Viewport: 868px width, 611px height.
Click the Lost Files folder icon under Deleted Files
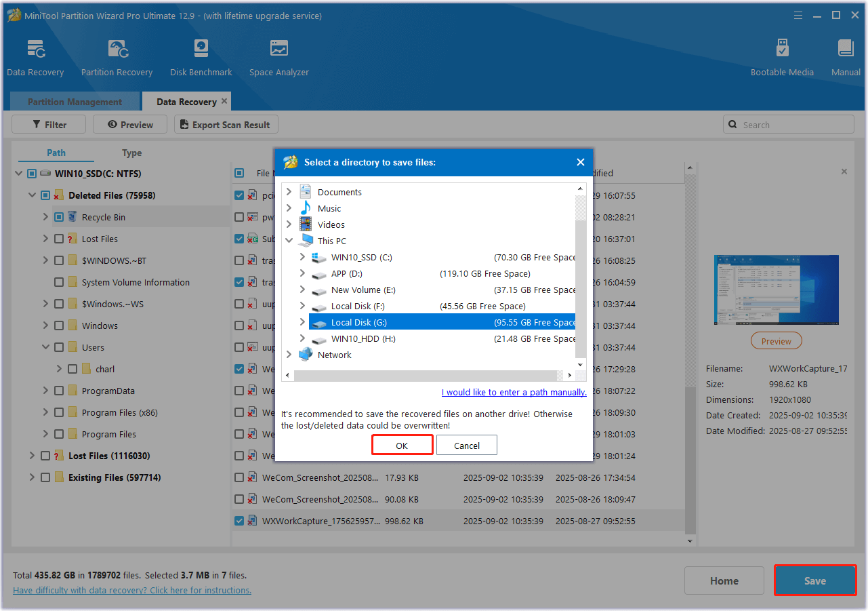(73, 239)
